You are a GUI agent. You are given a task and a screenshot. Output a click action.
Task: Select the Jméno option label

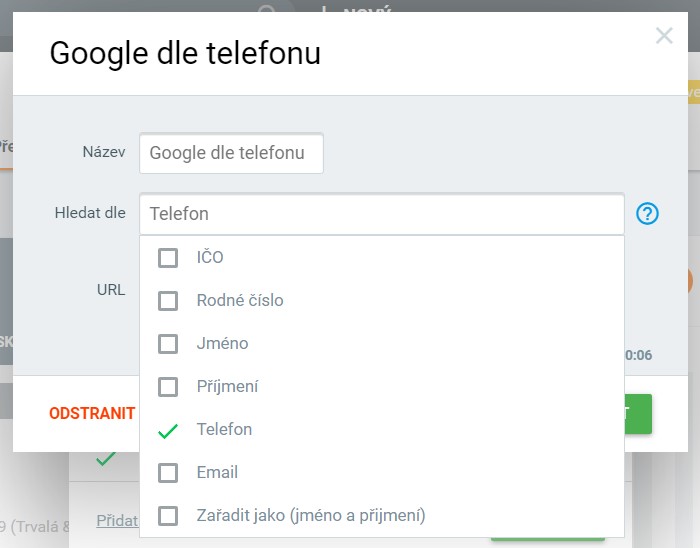(x=222, y=344)
